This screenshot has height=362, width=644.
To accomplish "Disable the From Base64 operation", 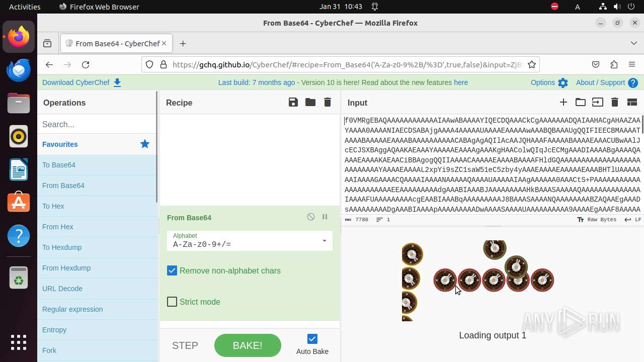I will click(x=311, y=217).
